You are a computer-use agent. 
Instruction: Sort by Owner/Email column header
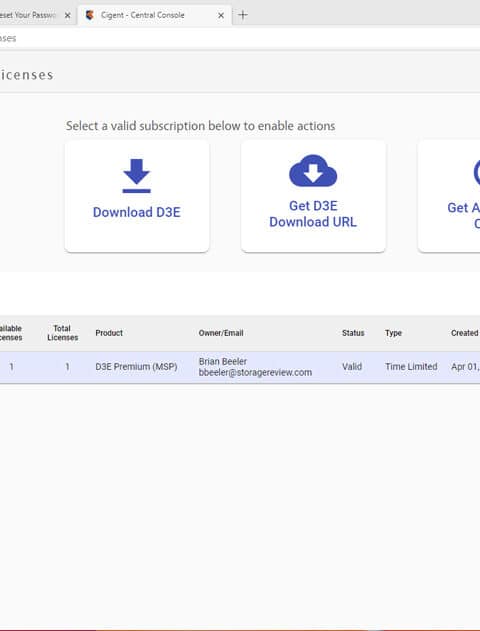pos(221,333)
